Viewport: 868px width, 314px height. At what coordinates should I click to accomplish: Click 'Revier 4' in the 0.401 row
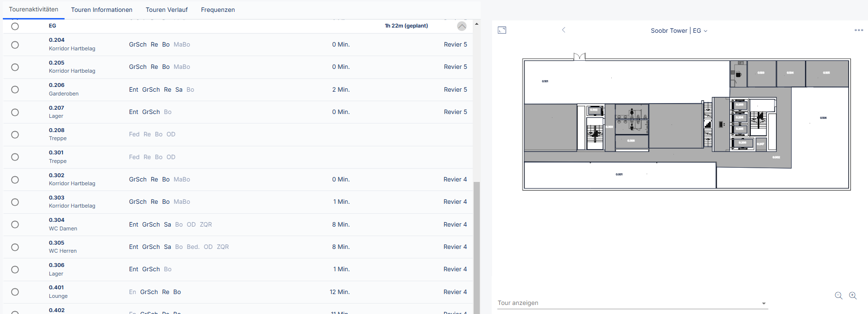pyautogui.click(x=455, y=292)
